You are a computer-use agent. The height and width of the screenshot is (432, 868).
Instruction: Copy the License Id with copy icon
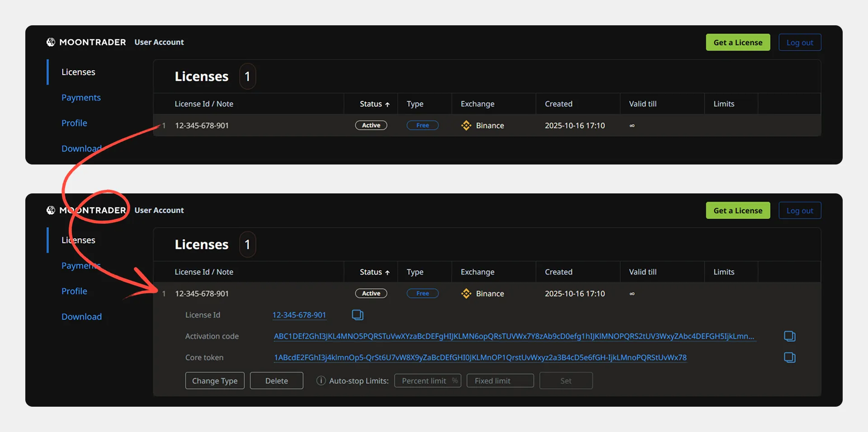pyautogui.click(x=357, y=315)
